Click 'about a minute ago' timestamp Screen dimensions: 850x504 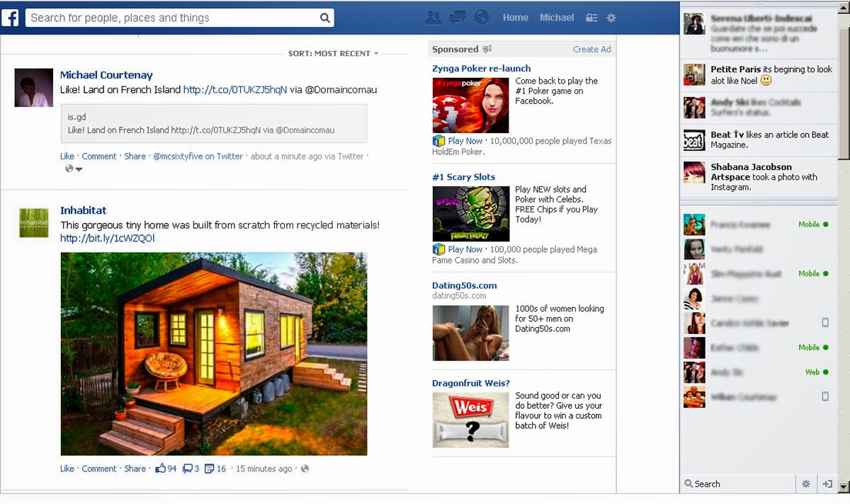point(286,156)
